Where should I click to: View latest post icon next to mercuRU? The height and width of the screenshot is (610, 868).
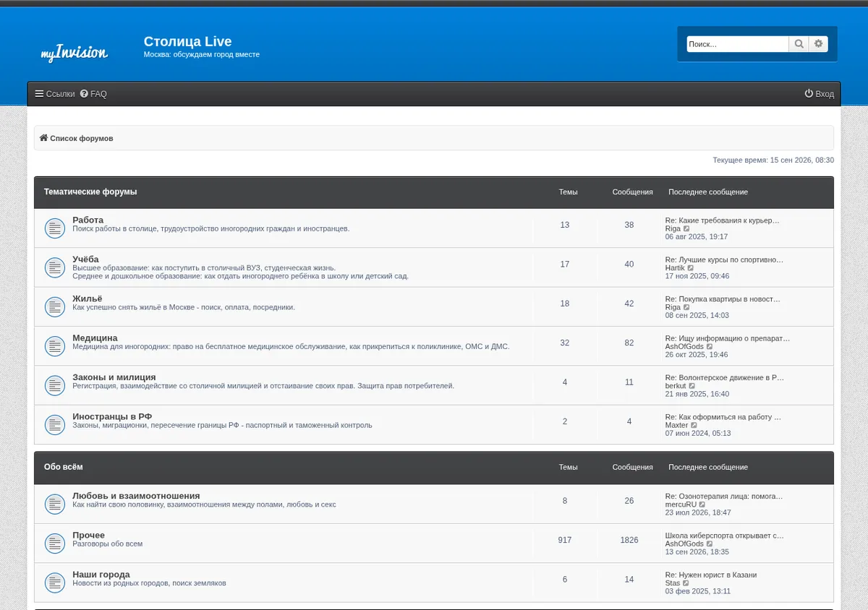pos(702,504)
